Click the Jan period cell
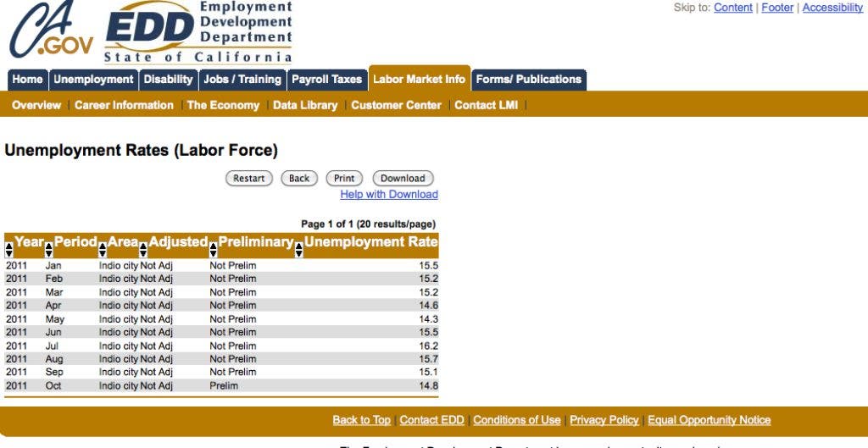Screen dimensions: 868x448 click(53, 265)
